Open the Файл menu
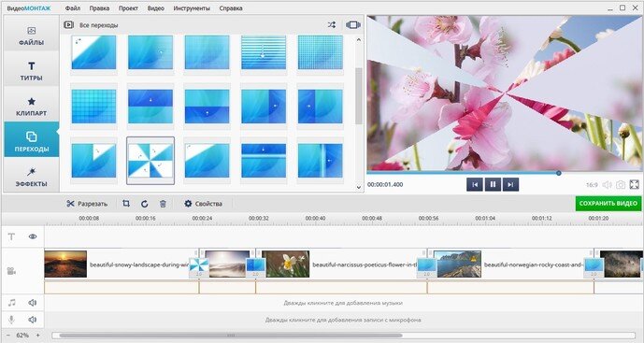The width and height of the screenshot is (644, 343). pos(73,7)
